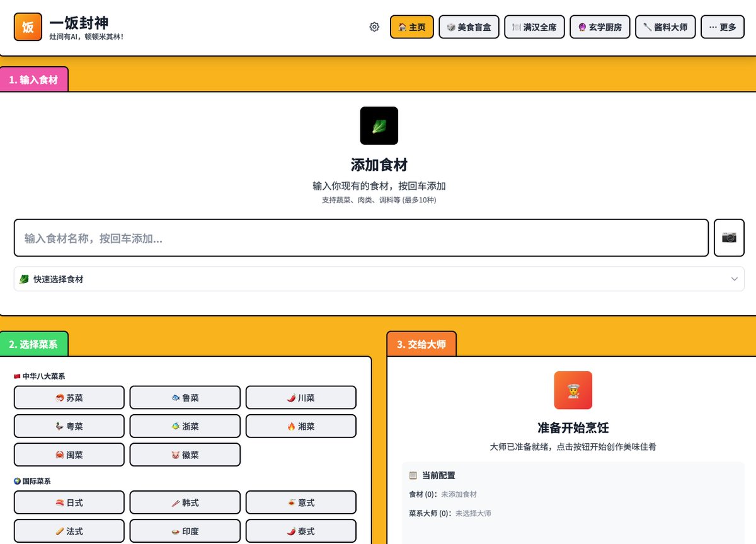756x544 pixels.
Task: Switch to the 主页 tab
Action: (x=411, y=26)
